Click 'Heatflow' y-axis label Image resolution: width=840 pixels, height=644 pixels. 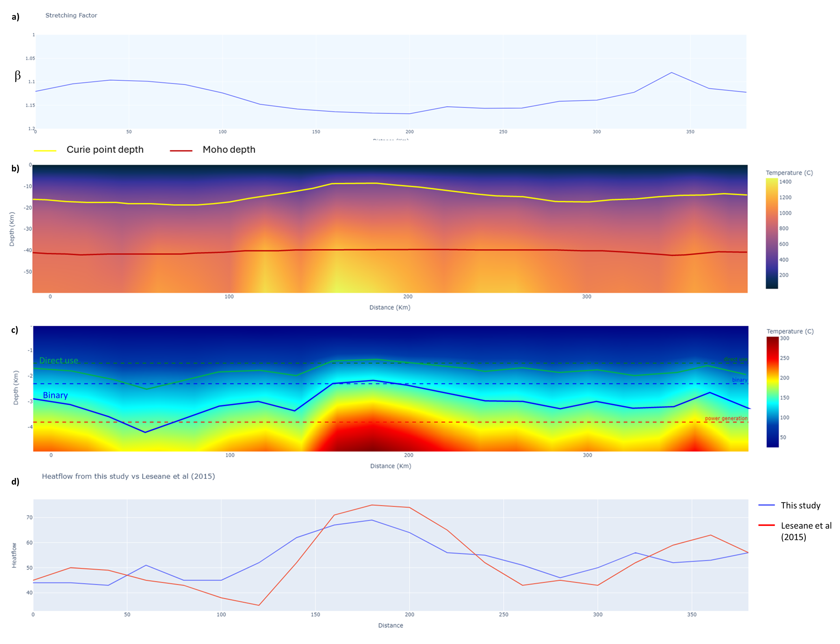[x=14, y=555]
